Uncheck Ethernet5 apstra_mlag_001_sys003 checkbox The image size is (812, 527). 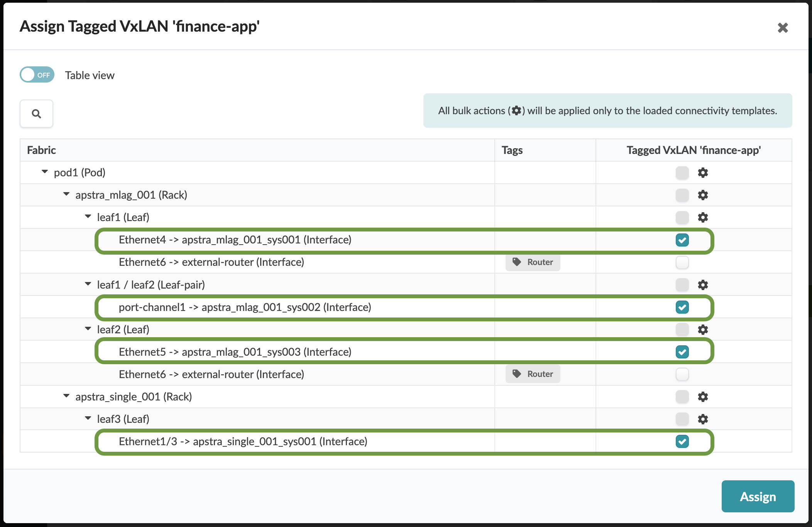[x=682, y=352]
